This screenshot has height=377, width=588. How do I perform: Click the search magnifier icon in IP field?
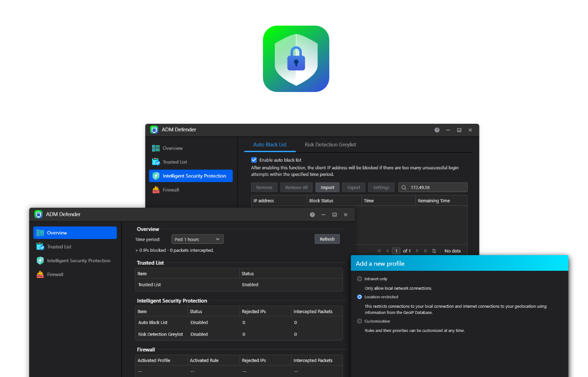click(404, 188)
